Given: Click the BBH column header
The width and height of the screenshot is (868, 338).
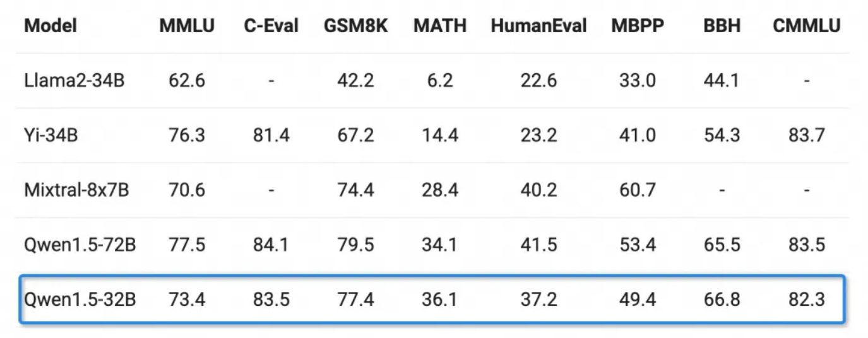Looking at the screenshot, I should 722,26.
